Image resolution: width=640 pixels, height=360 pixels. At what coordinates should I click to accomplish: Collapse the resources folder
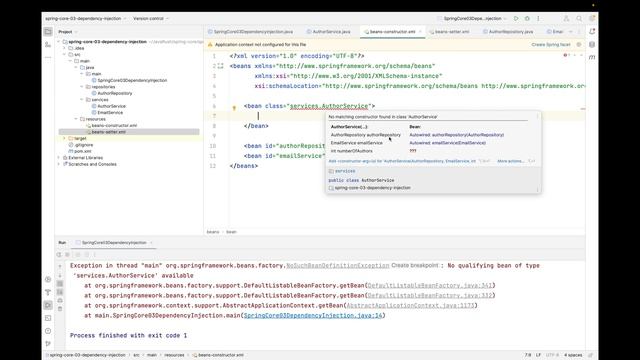[x=76, y=119]
